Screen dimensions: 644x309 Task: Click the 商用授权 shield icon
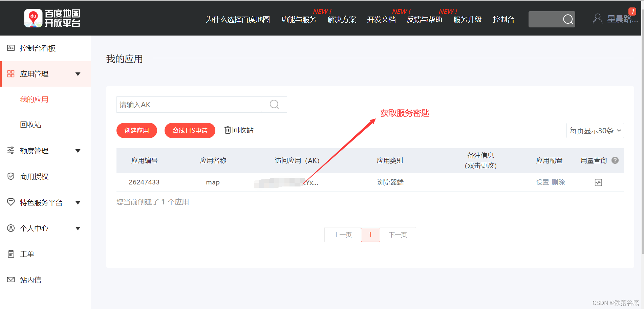click(11, 176)
